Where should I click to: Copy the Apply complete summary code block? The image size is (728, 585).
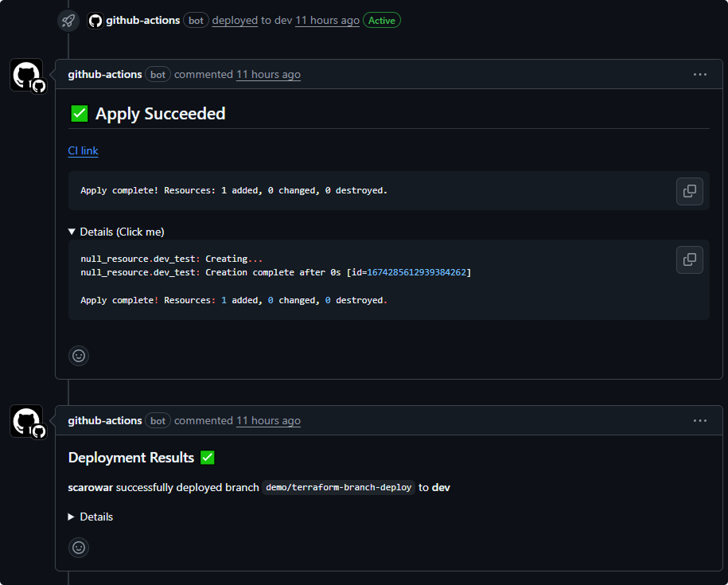pyautogui.click(x=690, y=191)
